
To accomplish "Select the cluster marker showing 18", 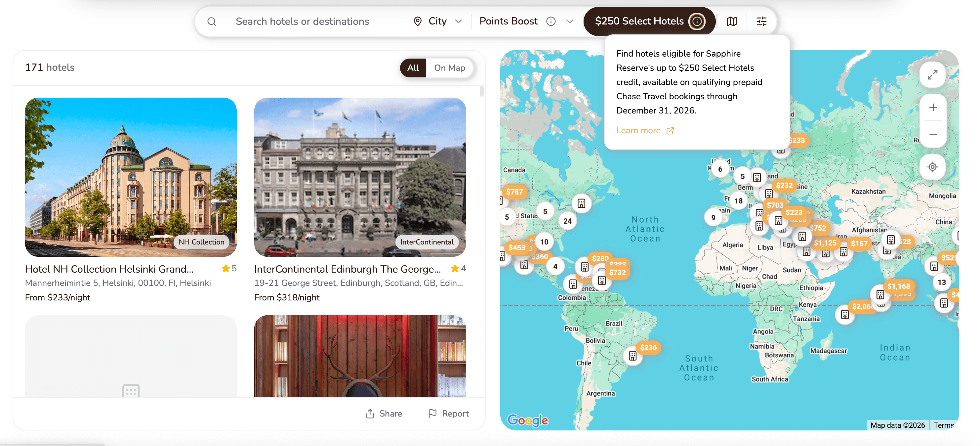I will click(738, 201).
